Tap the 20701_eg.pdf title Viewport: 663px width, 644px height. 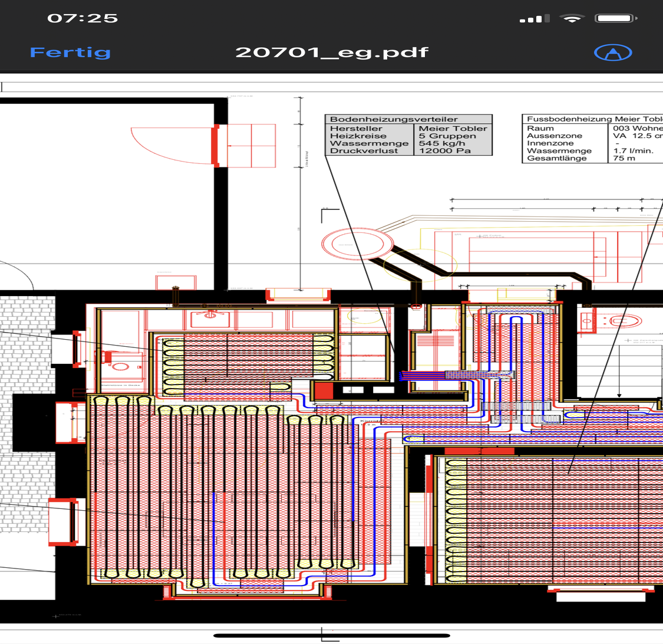click(x=331, y=52)
